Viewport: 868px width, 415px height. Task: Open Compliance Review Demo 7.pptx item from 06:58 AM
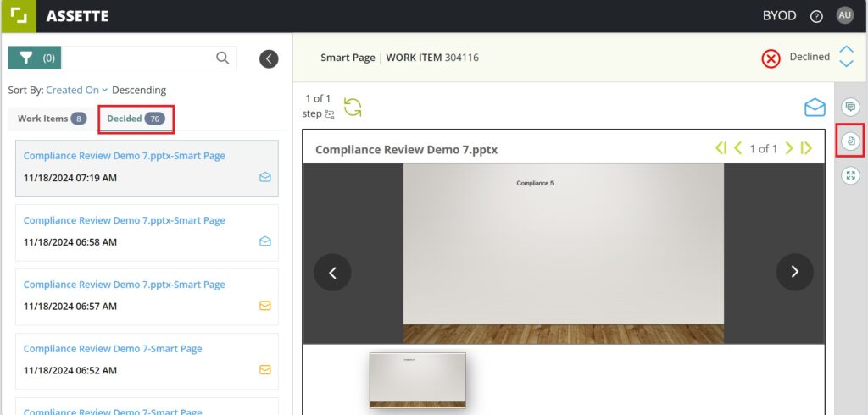point(147,232)
